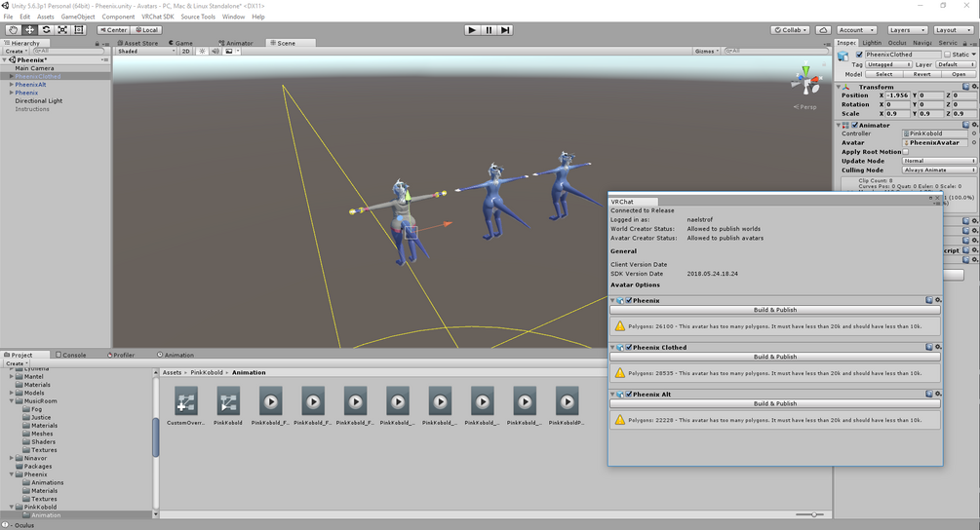Toggle Apply Root Motion checkbox

905,152
